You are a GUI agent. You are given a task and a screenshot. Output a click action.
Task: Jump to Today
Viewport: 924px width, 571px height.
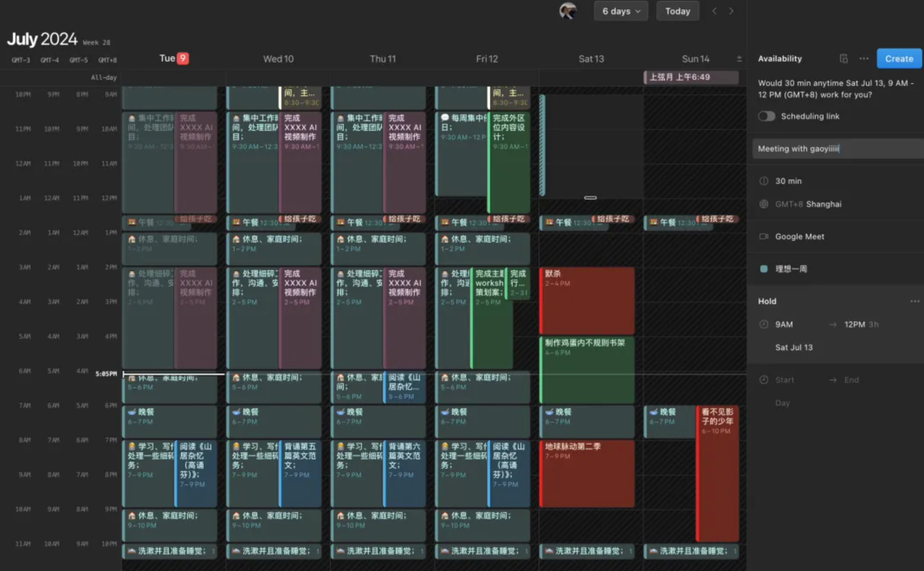[x=677, y=11]
